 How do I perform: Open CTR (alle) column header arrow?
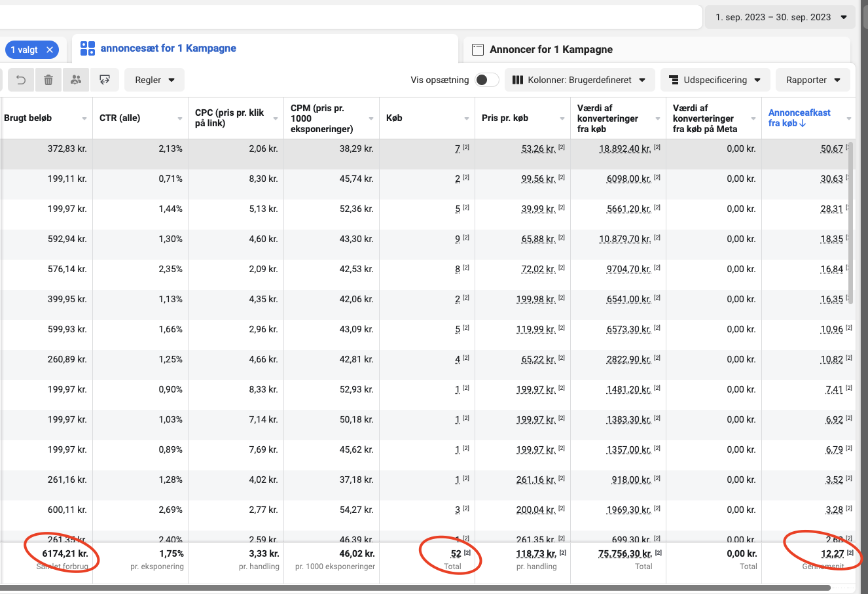click(180, 118)
